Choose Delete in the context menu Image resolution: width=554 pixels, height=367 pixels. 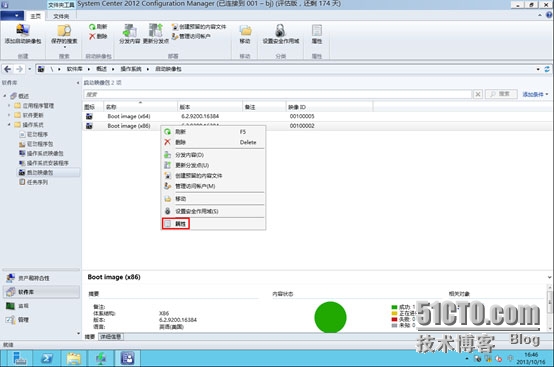click(x=213, y=142)
